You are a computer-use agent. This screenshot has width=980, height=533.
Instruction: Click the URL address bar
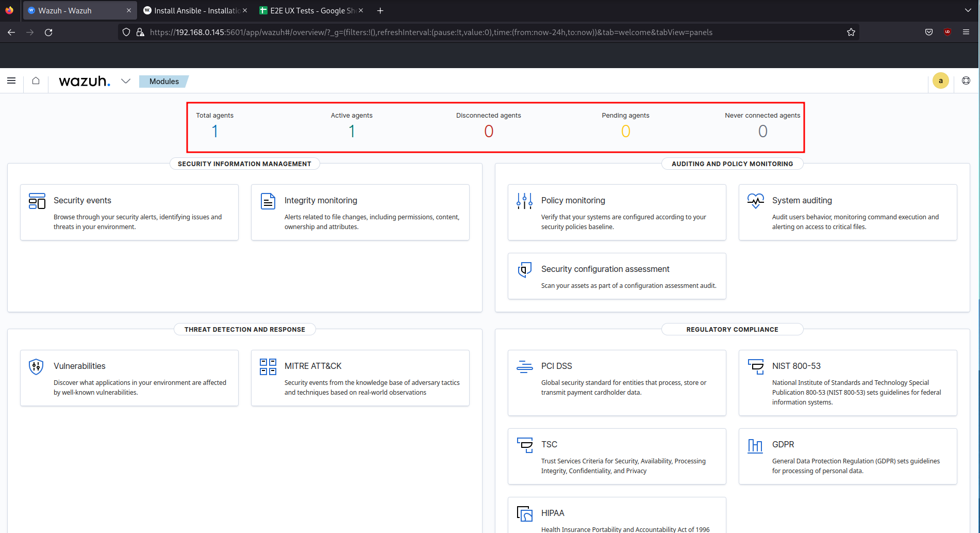[x=488, y=32]
